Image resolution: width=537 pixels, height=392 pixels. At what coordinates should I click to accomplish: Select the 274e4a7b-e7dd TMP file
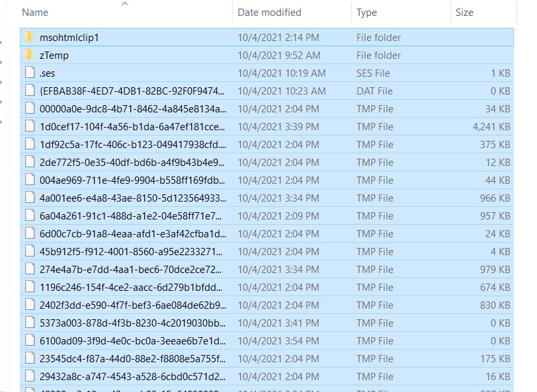click(x=132, y=270)
